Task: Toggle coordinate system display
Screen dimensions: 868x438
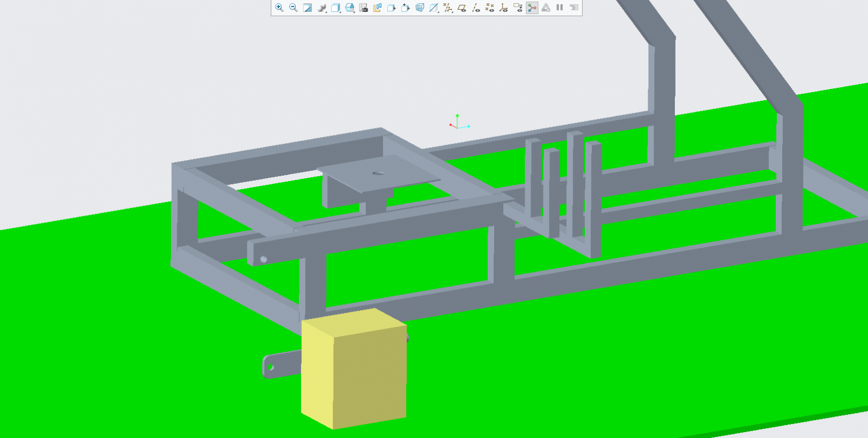Action: tap(504, 8)
